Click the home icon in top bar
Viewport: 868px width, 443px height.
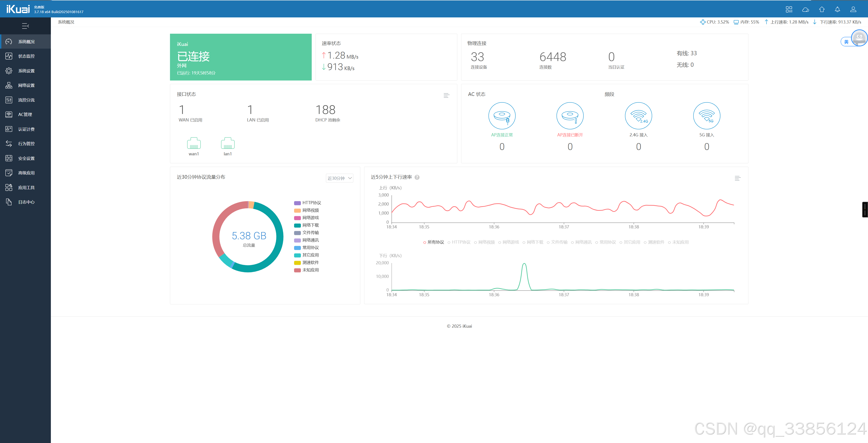click(821, 9)
